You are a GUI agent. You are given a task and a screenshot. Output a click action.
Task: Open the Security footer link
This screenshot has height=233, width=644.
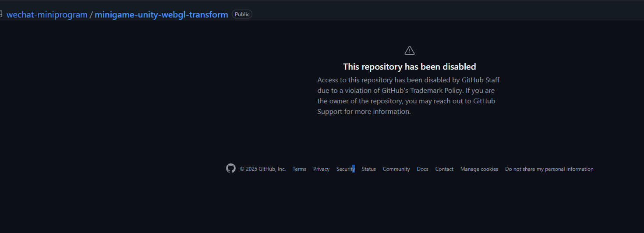click(x=346, y=169)
